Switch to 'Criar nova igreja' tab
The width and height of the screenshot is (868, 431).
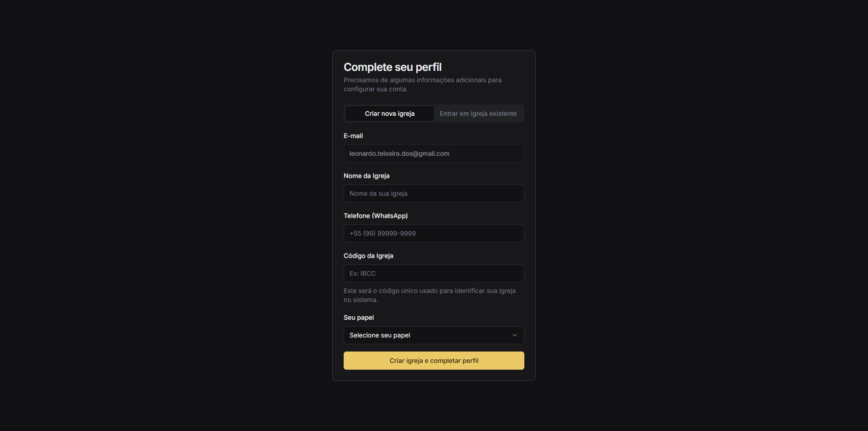[x=390, y=114]
